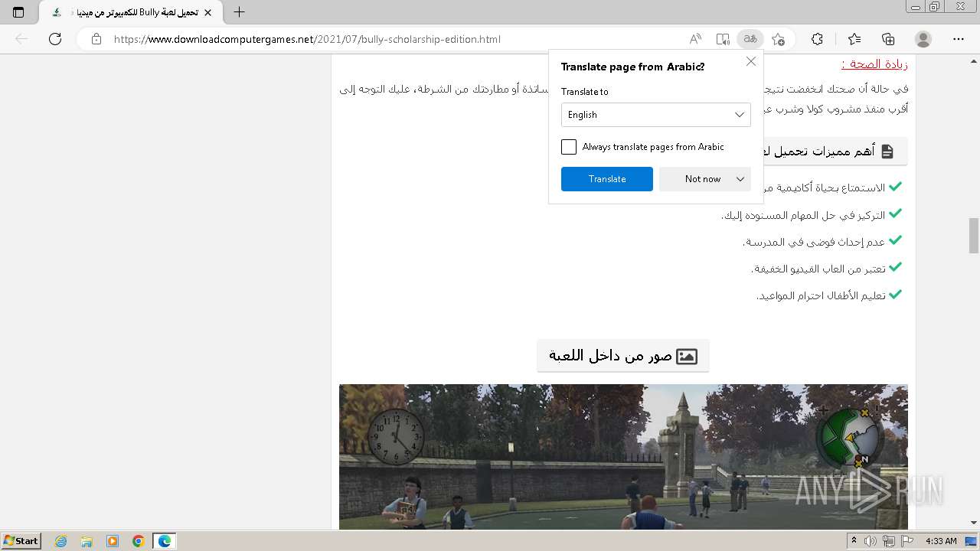Click the scrollbar down arrow

coord(974,524)
